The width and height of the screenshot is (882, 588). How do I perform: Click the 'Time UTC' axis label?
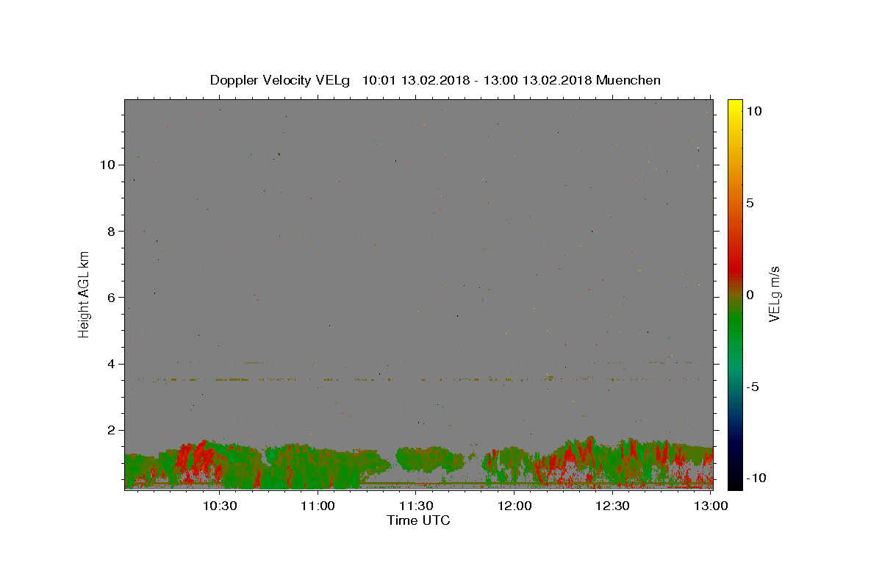pos(418,520)
